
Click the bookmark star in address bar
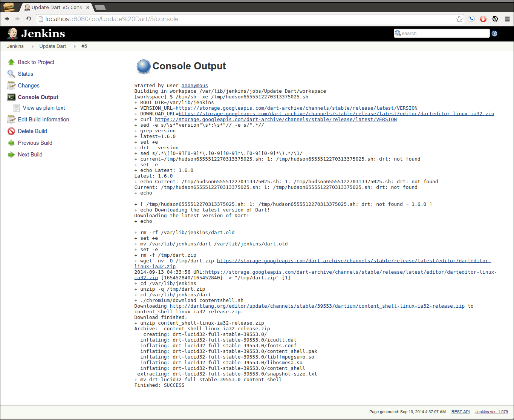(459, 19)
